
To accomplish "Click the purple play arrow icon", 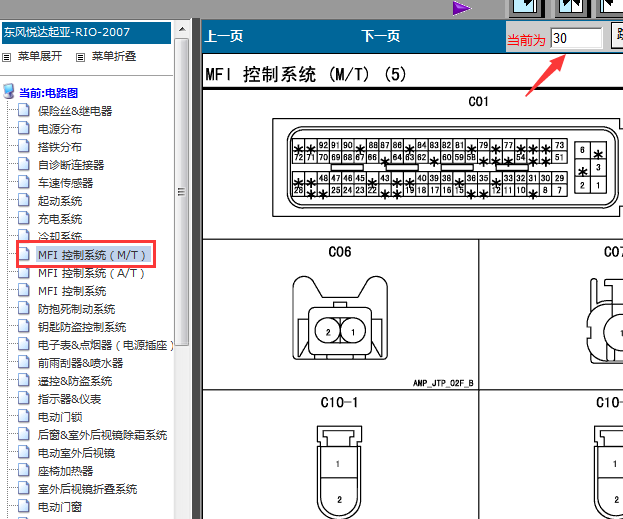I will (461, 8).
